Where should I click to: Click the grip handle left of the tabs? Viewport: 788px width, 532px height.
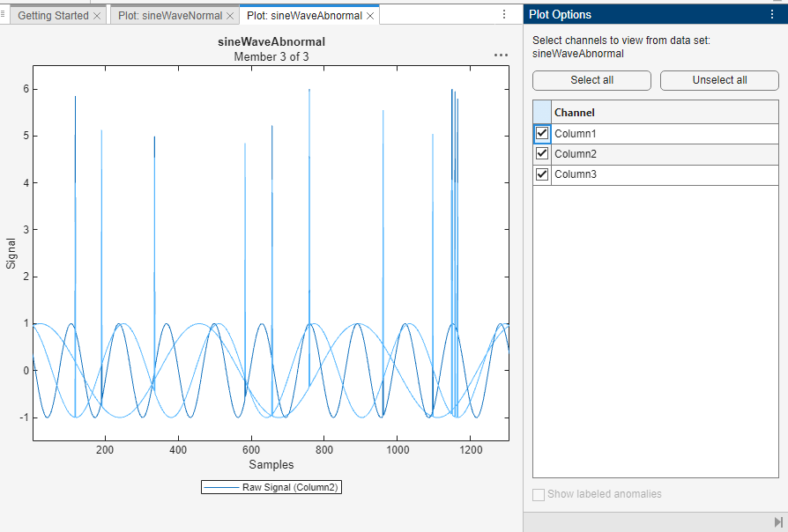tap(4, 15)
